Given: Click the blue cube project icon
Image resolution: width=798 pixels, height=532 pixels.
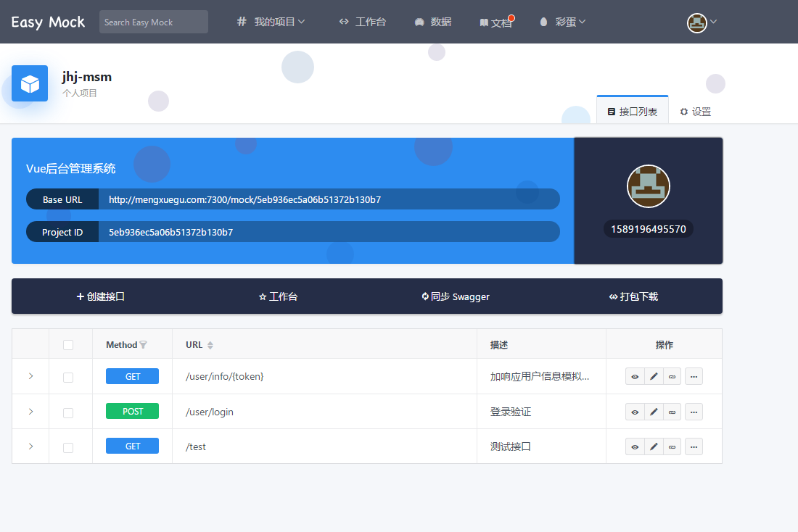Looking at the screenshot, I should click(30, 83).
